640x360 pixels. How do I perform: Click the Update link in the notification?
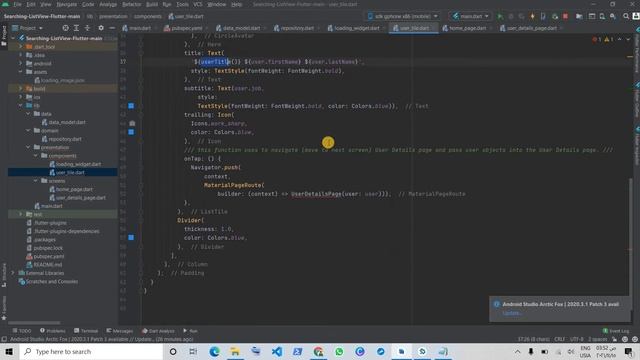point(511,313)
